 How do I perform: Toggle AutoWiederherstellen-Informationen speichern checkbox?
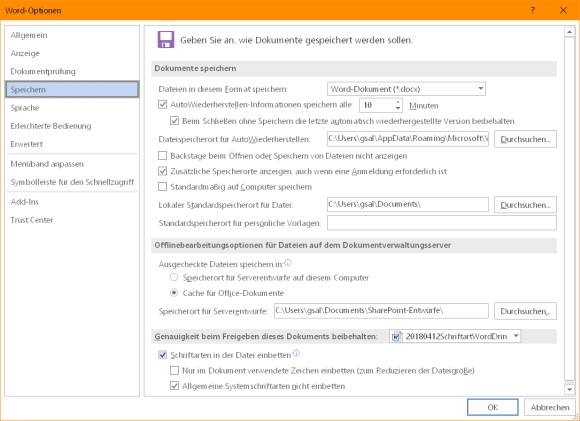pyautogui.click(x=162, y=104)
